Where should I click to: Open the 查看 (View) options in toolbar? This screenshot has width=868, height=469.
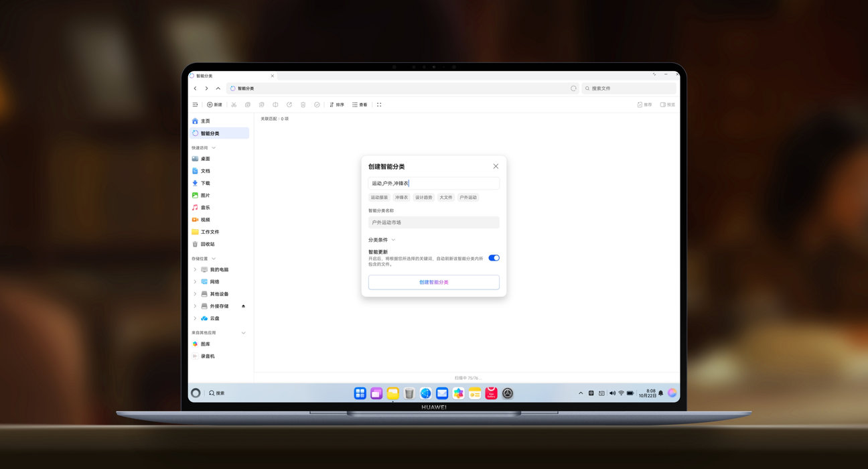[x=360, y=105]
